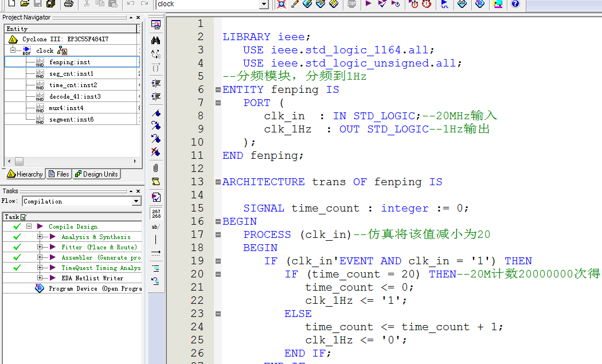Collapse the ARCHITECTURE code fold on line 13

click(218, 182)
